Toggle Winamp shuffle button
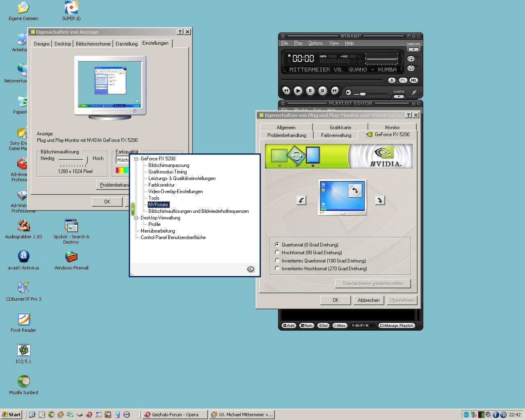Image resolution: width=525 pixels, height=420 pixels. [x=411, y=68]
